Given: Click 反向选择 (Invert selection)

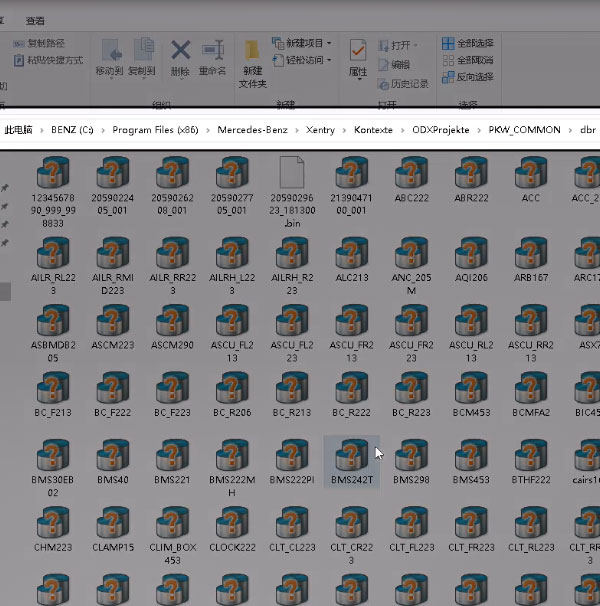Looking at the screenshot, I should [468, 77].
